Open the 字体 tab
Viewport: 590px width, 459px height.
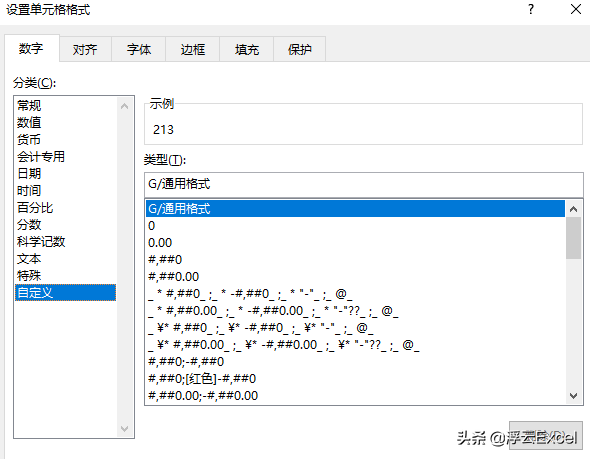tap(139, 49)
